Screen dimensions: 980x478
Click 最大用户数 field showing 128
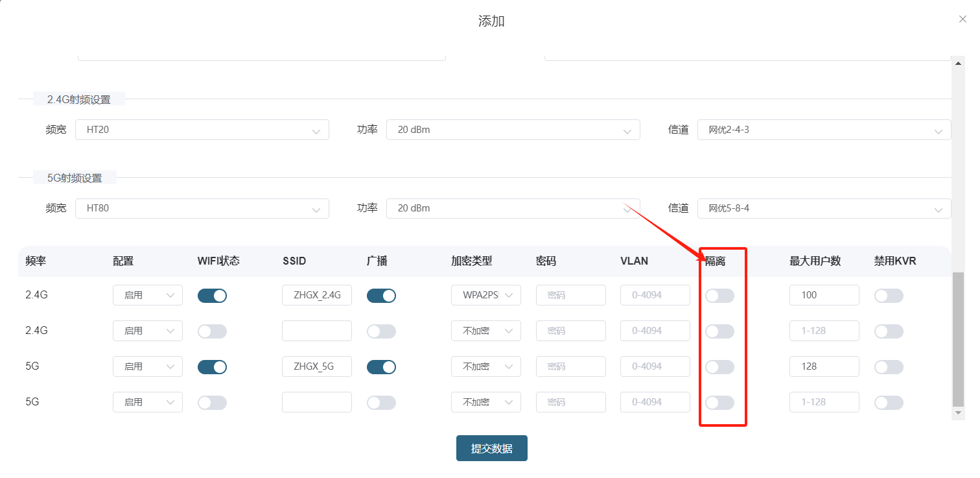click(x=824, y=366)
